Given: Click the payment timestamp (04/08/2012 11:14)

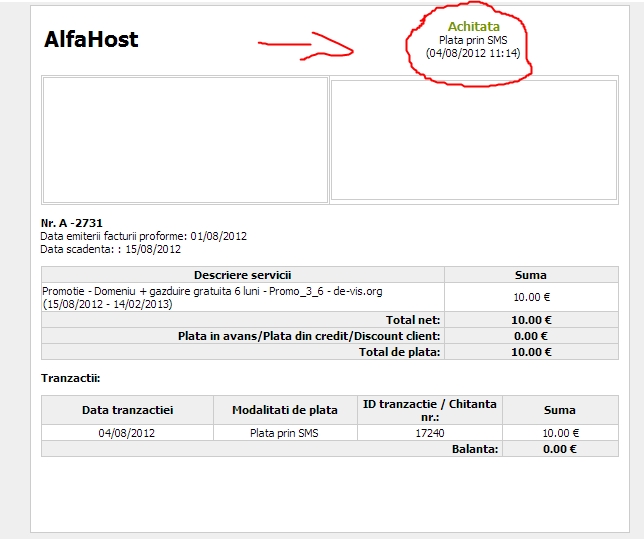Looking at the screenshot, I should coord(473,53).
